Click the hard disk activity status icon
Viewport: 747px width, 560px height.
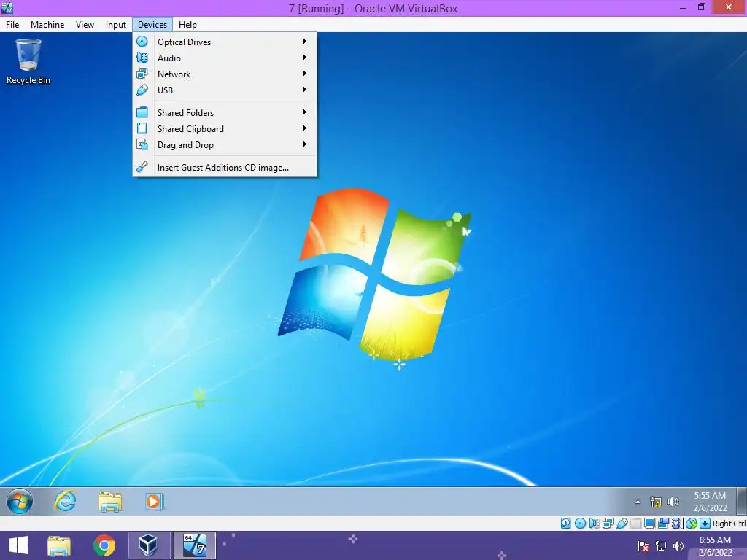point(565,524)
